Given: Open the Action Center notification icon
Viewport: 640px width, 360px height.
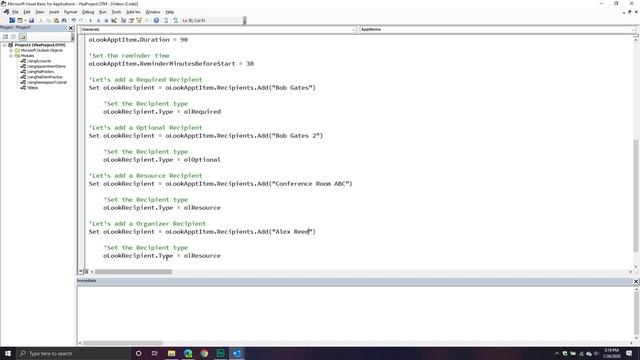Looking at the screenshot, I should (629, 353).
